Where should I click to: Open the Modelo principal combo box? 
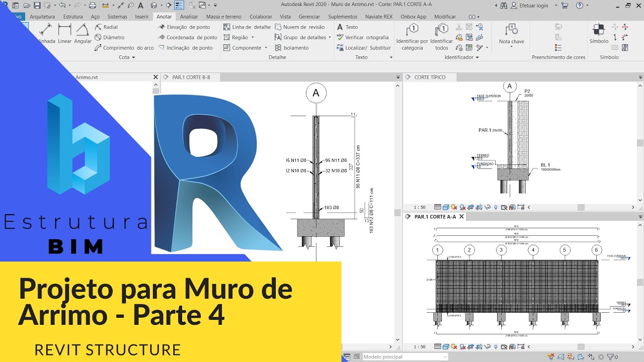(x=405, y=357)
